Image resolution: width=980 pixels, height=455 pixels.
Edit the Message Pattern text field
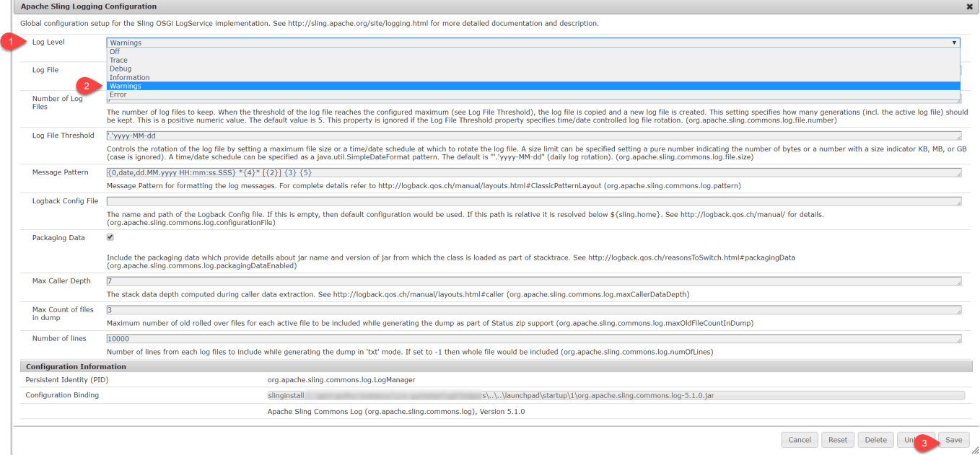tap(533, 173)
